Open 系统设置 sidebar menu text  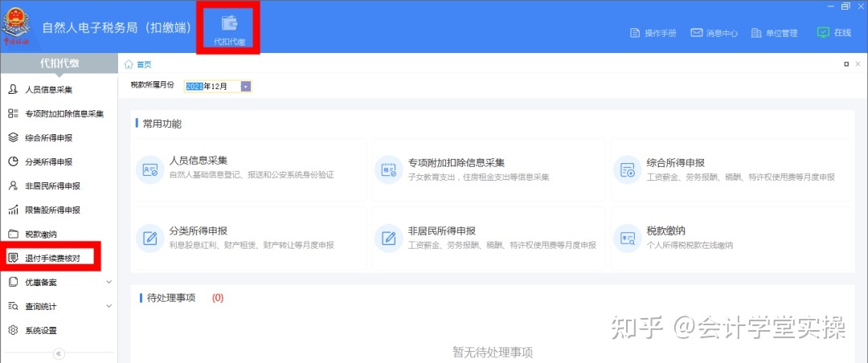pyautogui.click(x=41, y=331)
